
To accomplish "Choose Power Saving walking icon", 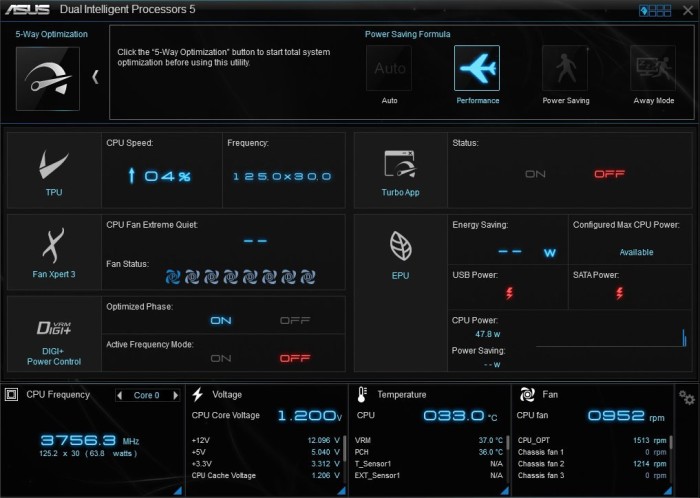I will pos(565,68).
